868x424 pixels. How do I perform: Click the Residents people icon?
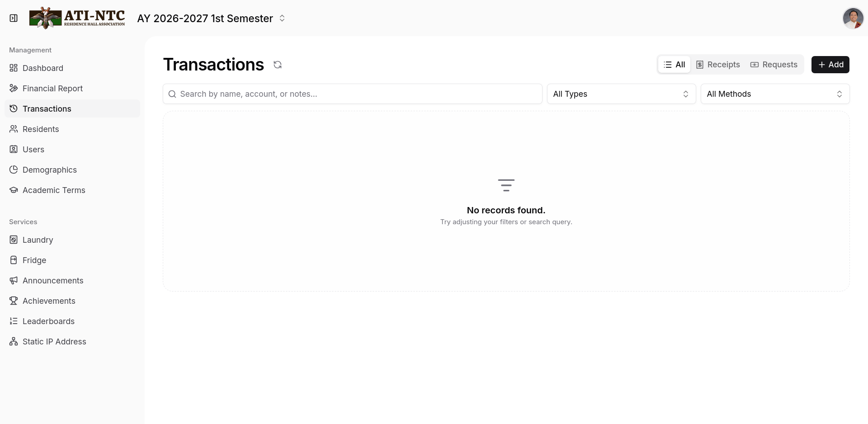coord(14,129)
